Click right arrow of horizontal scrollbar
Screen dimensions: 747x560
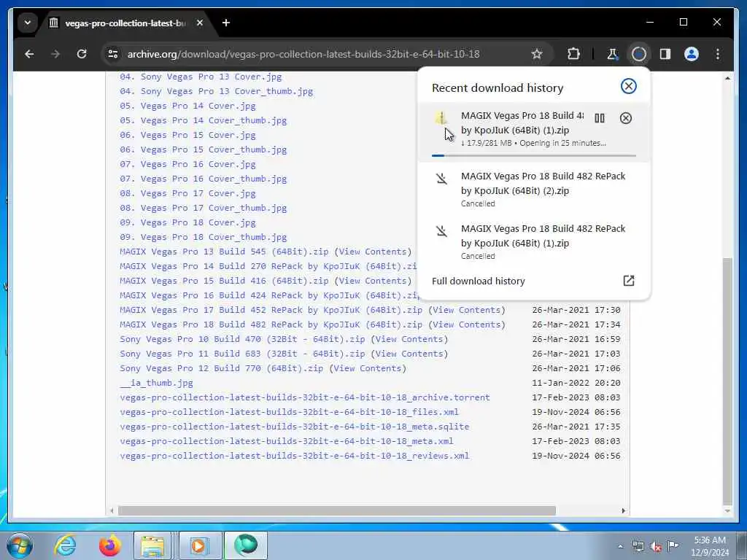pos(623,510)
